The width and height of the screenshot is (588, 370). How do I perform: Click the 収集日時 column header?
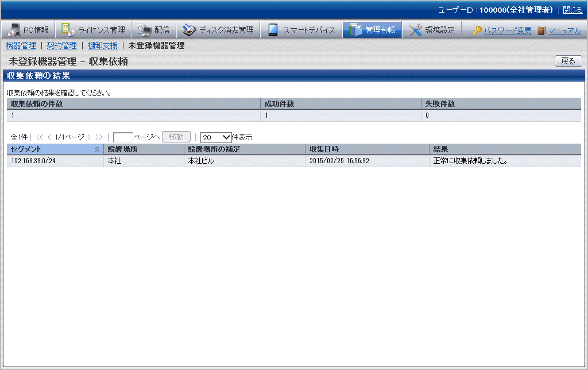(367, 149)
